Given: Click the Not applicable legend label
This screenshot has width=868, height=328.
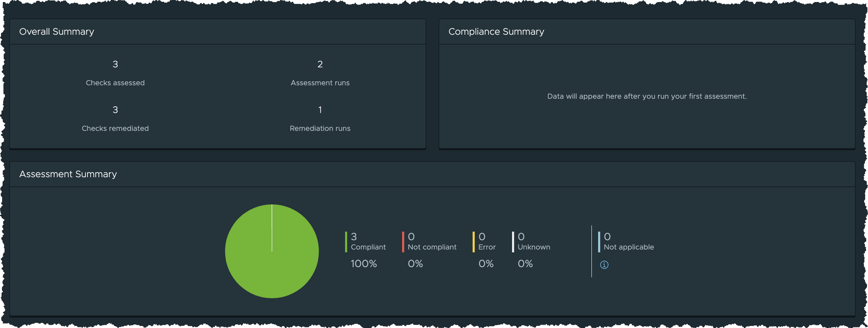Looking at the screenshot, I should [629, 247].
